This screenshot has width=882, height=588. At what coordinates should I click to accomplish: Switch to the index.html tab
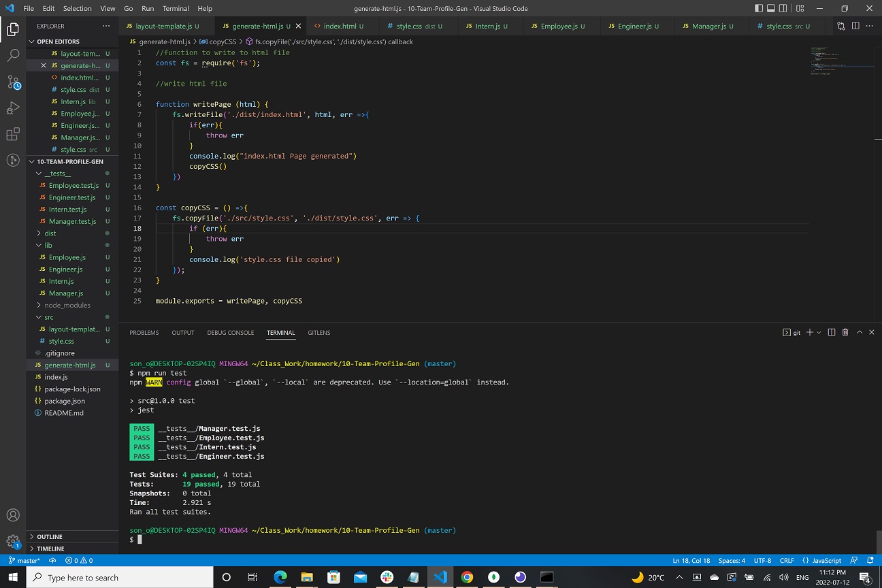tap(340, 25)
